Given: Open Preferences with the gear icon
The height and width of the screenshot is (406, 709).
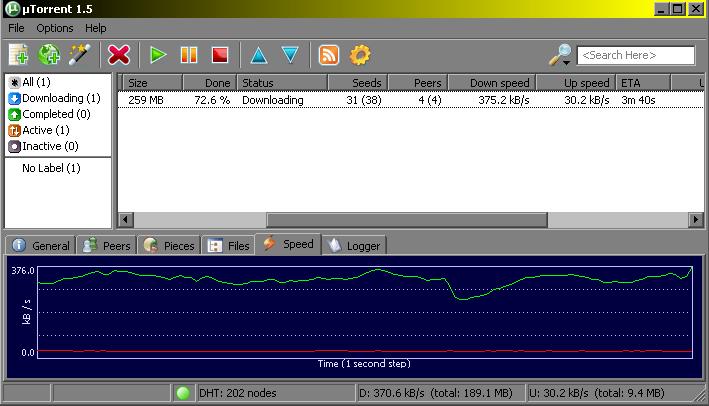Looking at the screenshot, I should 360,55.
